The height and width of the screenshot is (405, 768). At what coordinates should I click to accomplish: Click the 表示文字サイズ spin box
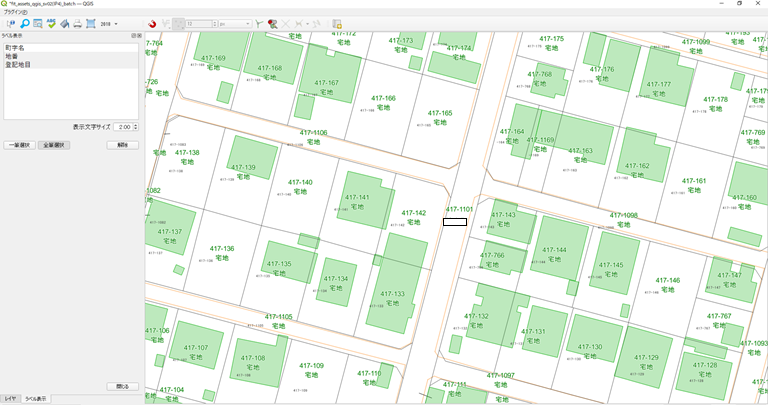[124, 128]
